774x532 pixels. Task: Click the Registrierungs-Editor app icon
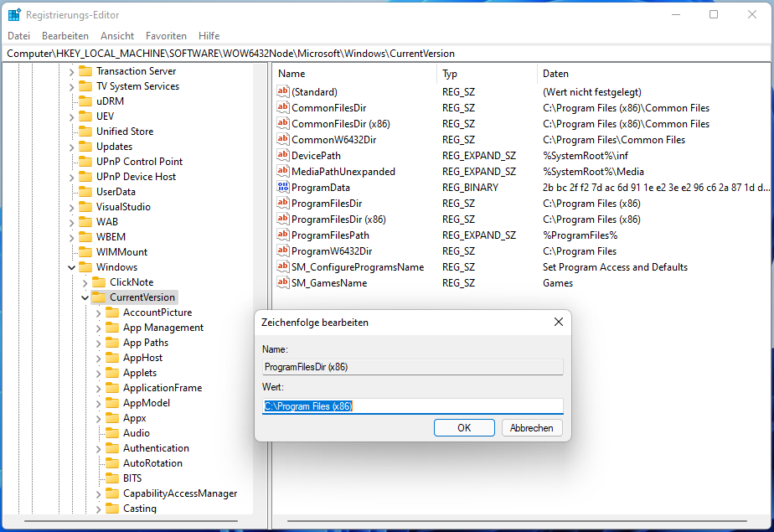14,15
